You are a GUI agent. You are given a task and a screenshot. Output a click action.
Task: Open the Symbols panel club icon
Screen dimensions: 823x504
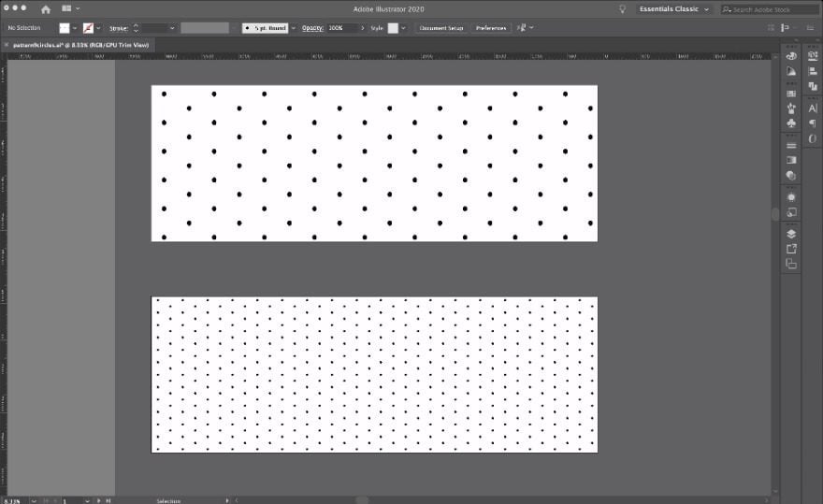pyautogui.click(x=791, y=123)
